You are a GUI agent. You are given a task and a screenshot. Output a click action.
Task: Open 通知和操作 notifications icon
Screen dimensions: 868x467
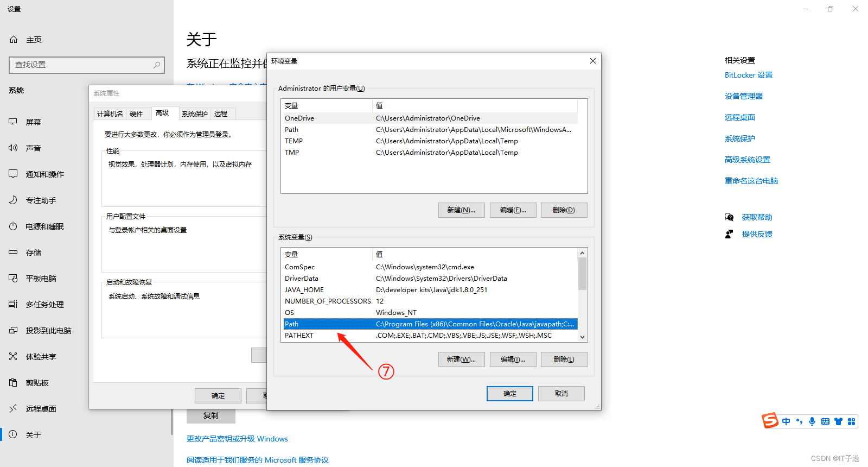click(13, 174)
